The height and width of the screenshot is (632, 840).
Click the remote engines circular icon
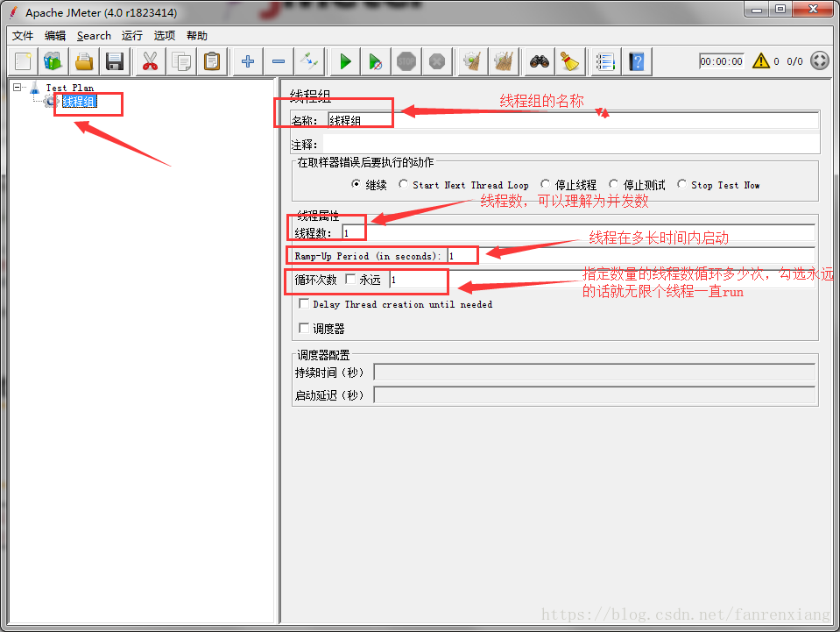820,60
